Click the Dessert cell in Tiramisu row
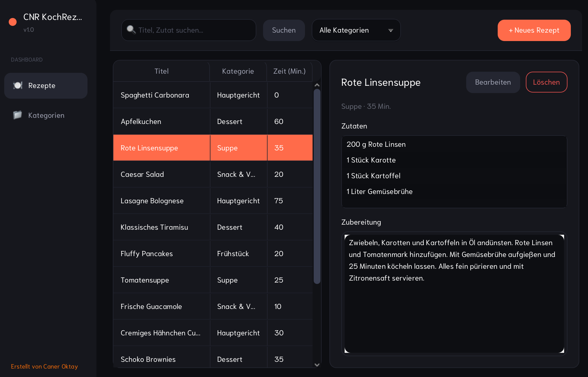The height and width of the screenshot is (377, 588). click(x=239, y=227)
